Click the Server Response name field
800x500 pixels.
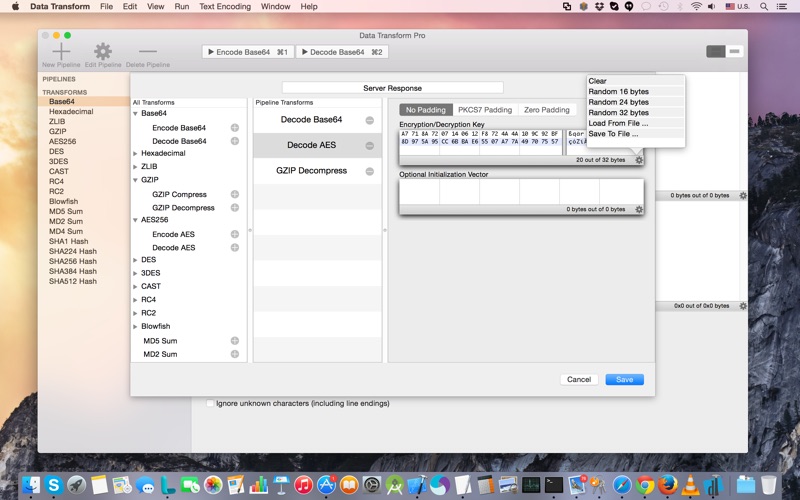coord(392,88)
